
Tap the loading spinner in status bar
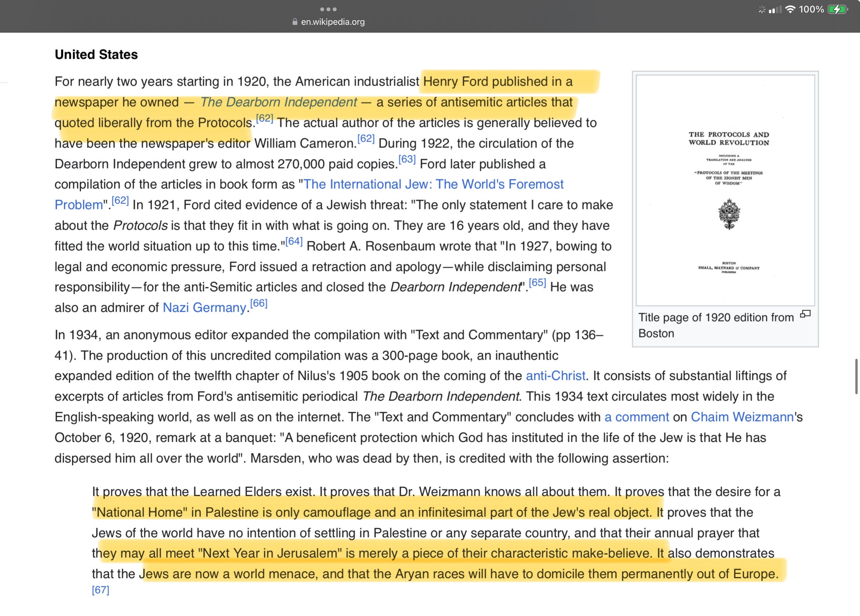tap(762, 10)
